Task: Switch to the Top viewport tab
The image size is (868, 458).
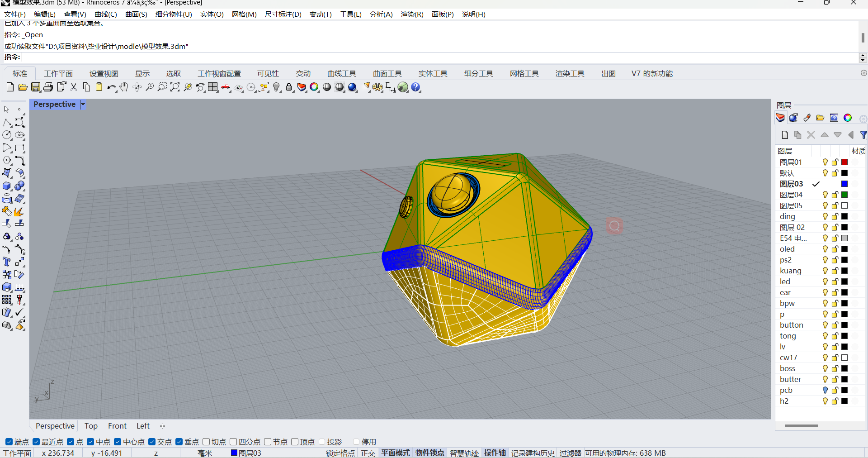Action: click(x=91, y=426)
